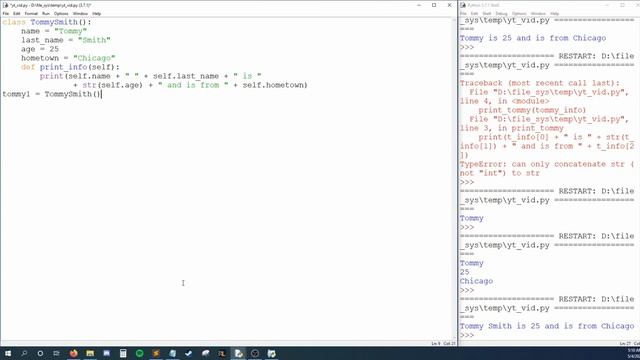Click 'Tommy is 25 and is from Chicago' shell output
Screen dimensions: 640x360
click(x=533, y=38)
